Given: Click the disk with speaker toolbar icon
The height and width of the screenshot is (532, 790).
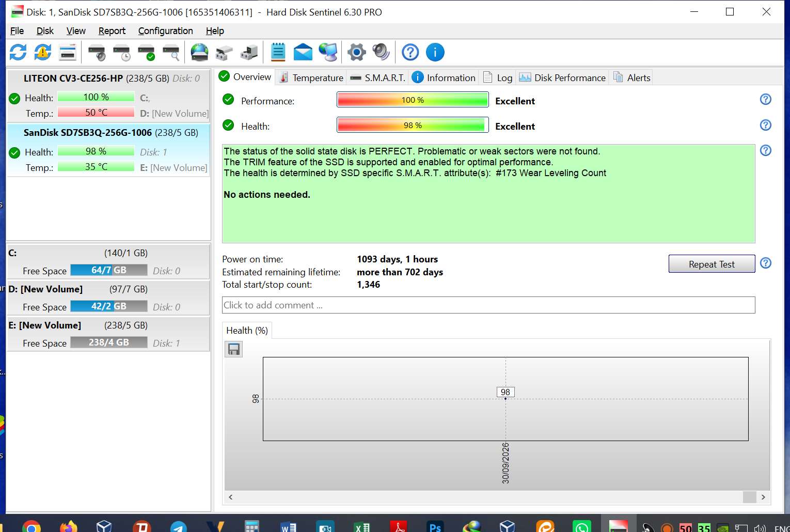Looking at the screenshot, I should tap(97, 52).
